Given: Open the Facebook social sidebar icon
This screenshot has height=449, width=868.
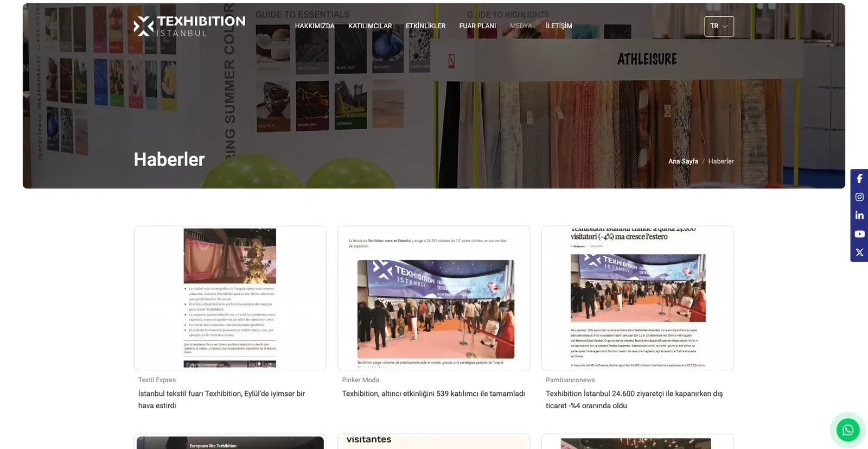Looking at the screenshot, I should tap(859, 179).
